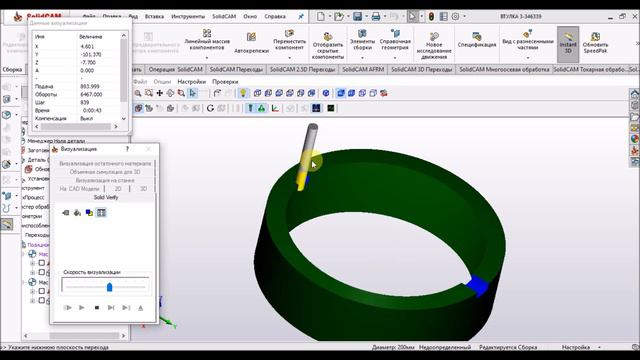Open dropdown arrow next to gear icon
This screenshot has width=640, height=360.
(464, 17)
